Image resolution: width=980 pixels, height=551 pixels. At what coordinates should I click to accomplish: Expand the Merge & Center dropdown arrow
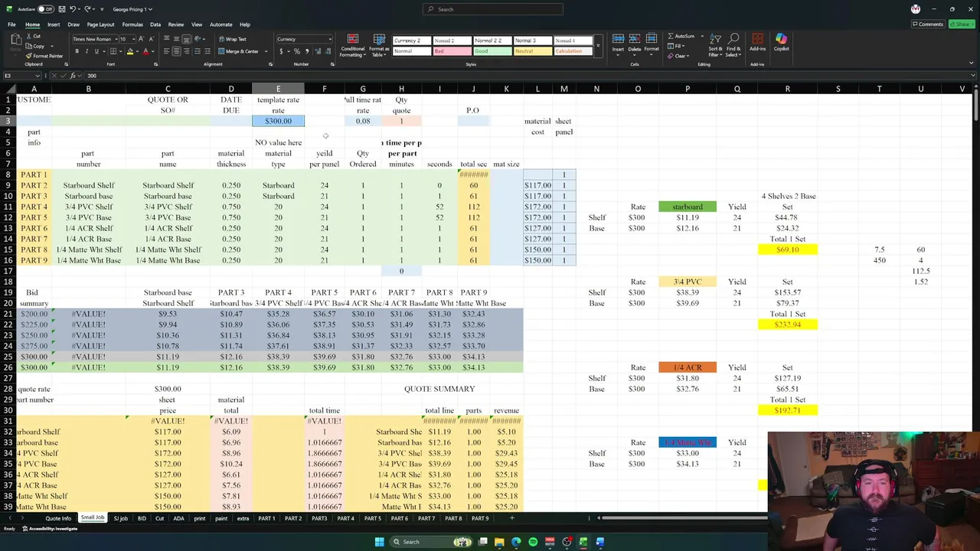point(265,51)
